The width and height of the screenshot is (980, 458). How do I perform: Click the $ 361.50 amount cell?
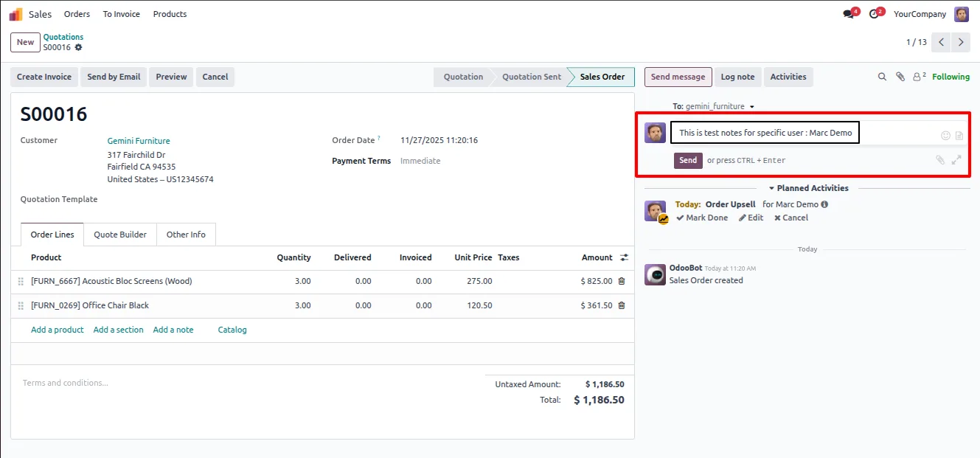coord(596,305)
